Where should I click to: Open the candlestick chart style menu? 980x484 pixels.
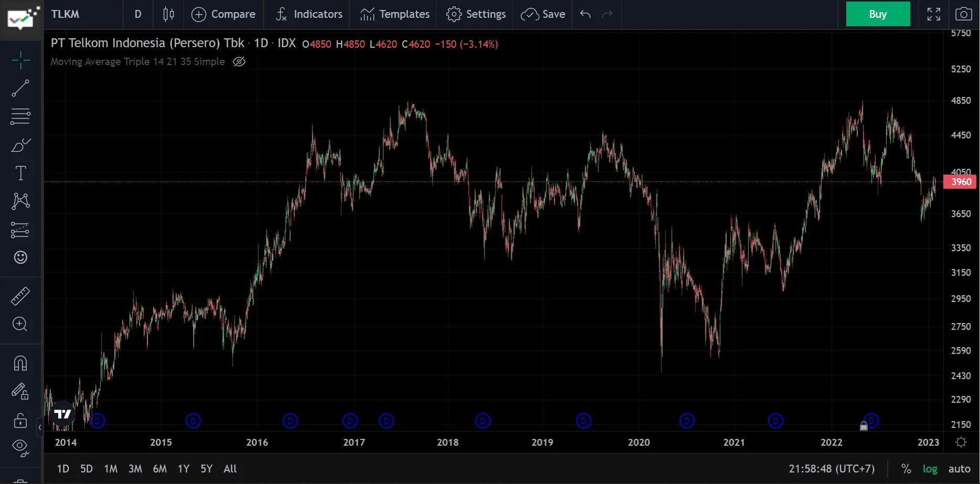pos(168,14)
